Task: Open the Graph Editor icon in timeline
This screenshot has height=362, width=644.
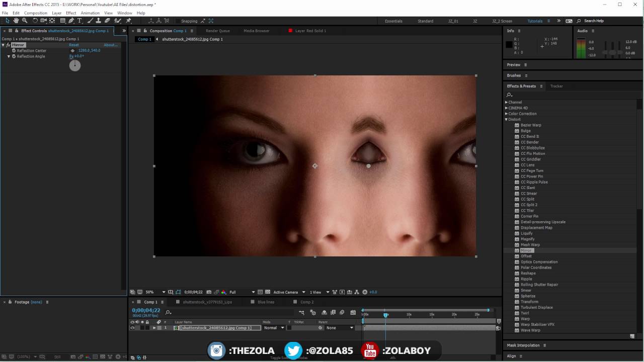Action: [353, 312]
